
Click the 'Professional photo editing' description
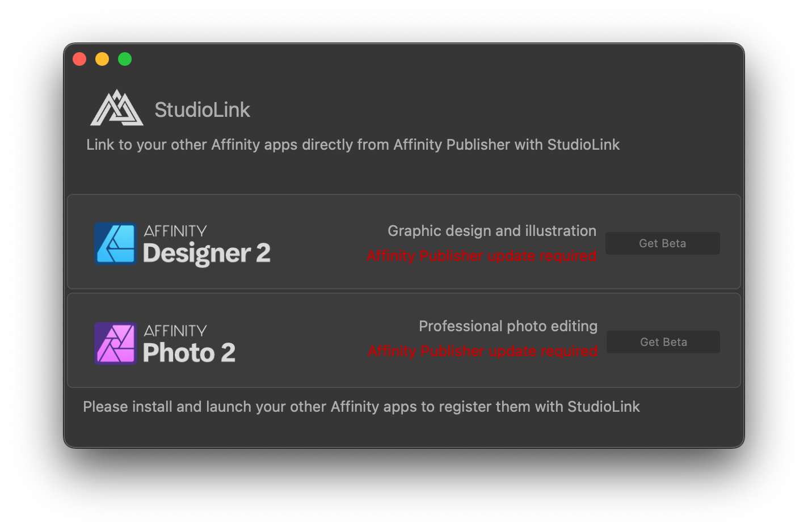(508, 326)
